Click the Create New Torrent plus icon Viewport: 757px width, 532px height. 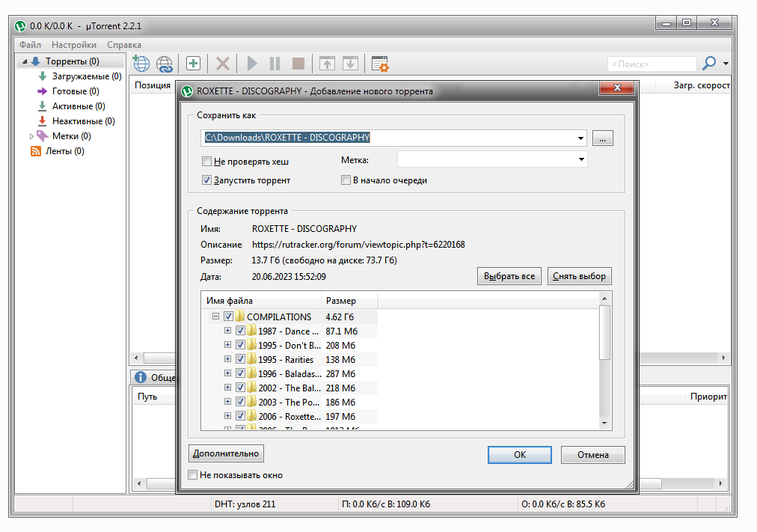(x=193, y=64)
